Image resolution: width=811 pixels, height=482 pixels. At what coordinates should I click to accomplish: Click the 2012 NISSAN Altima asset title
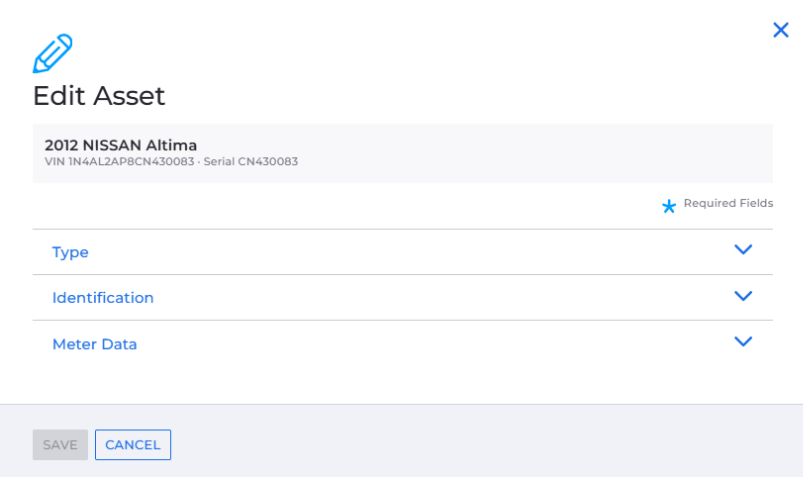click(x=121, y=145)
